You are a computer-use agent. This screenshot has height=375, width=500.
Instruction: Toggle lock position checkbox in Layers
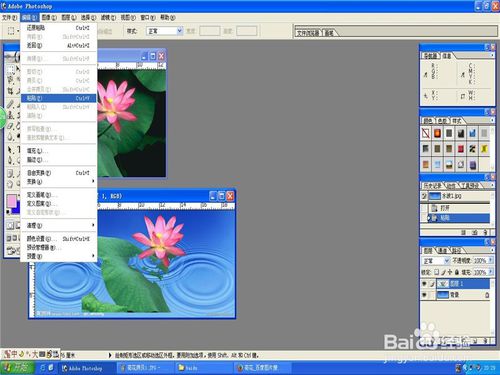pyautogui.click(x=450, y=272)
